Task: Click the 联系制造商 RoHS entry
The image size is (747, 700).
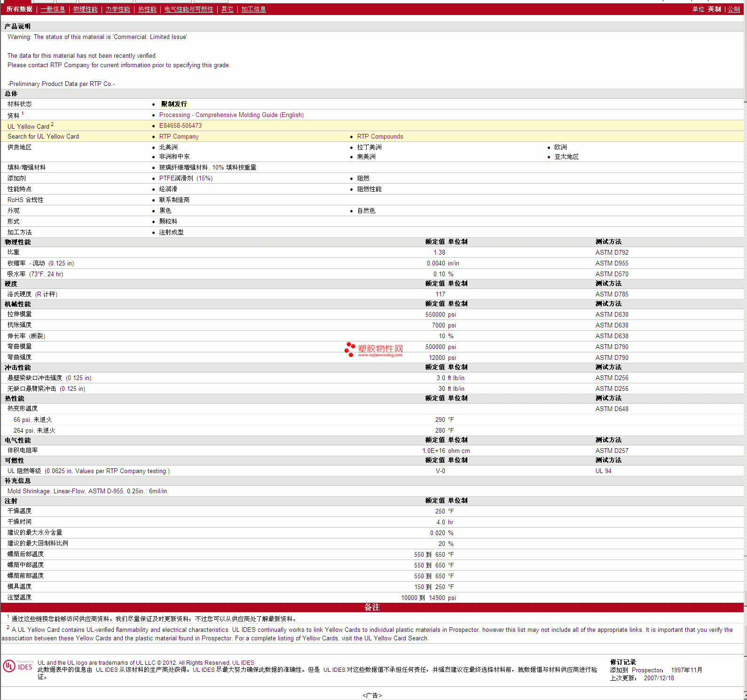Action: pyautogui.click(x=174, y=200)
